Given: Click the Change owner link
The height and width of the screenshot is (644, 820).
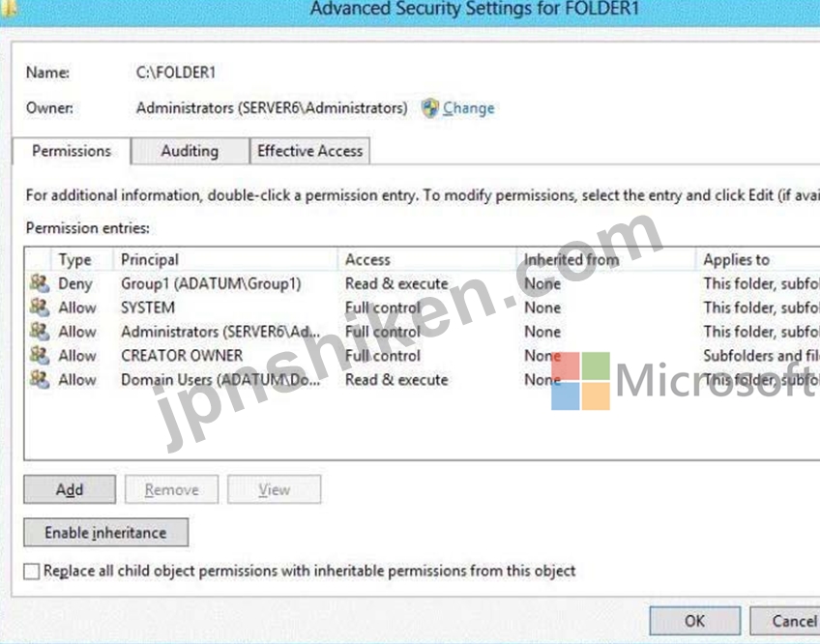Looking at the screenshot, I should coord(469,108).
